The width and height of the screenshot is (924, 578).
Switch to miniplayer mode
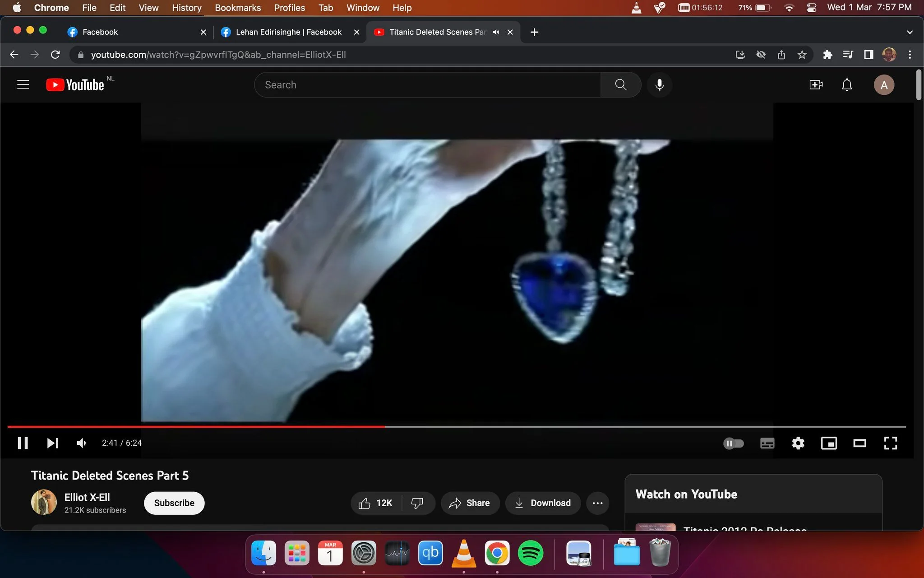point(829,443)
